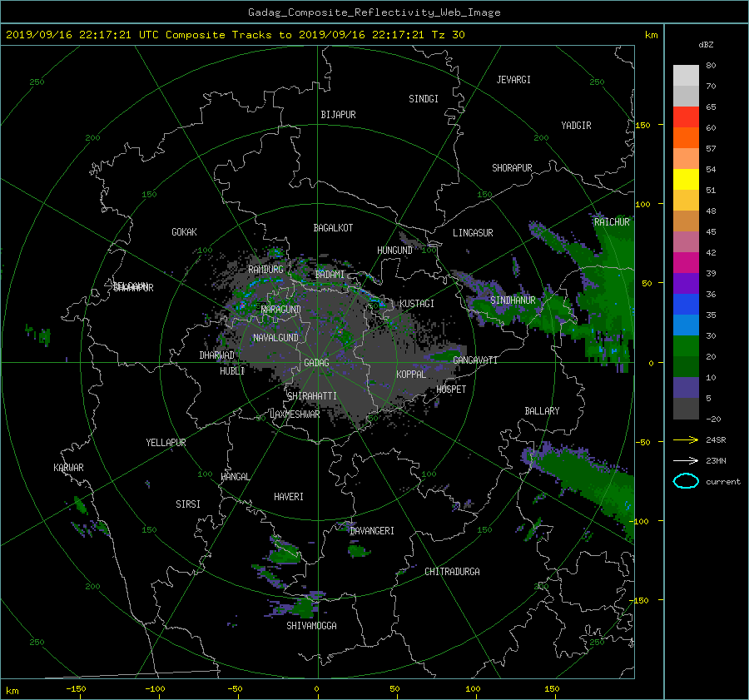Click the BIJAPUR city label
This screenshot has height=700, width=749.
[x=338, y=115]
